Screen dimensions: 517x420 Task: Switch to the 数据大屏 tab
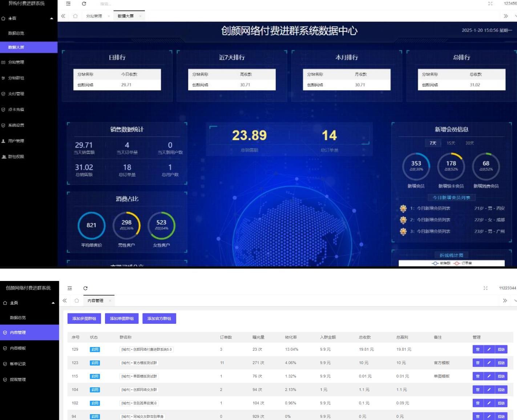click(x=125, y=16)
